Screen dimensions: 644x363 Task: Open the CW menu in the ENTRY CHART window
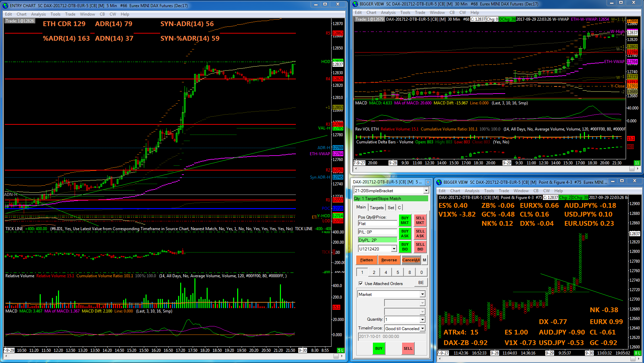(113, 14)
